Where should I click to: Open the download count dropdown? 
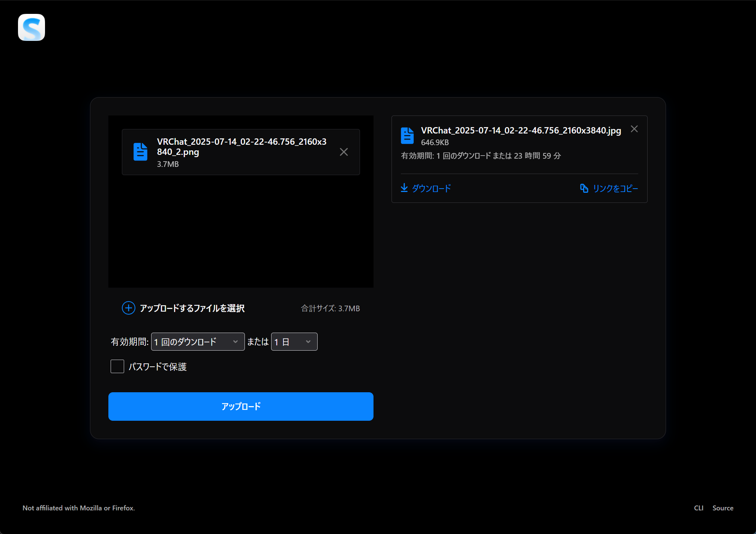(x=198, y=342)
